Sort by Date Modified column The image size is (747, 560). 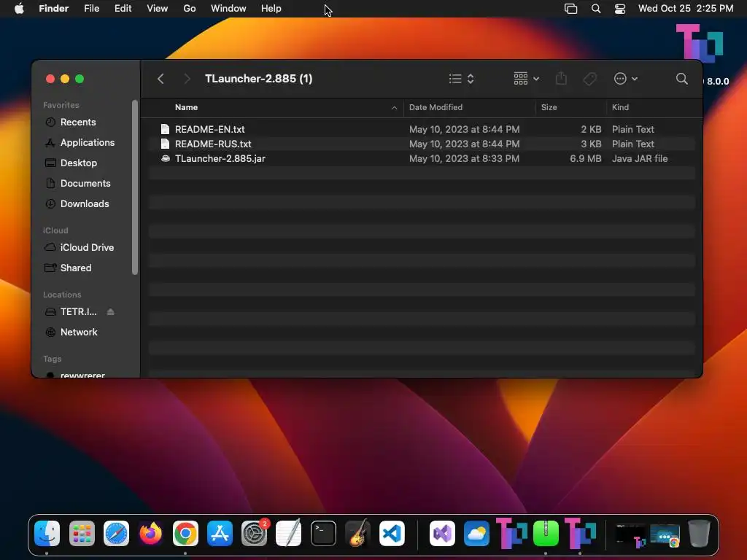click(436, 107)
